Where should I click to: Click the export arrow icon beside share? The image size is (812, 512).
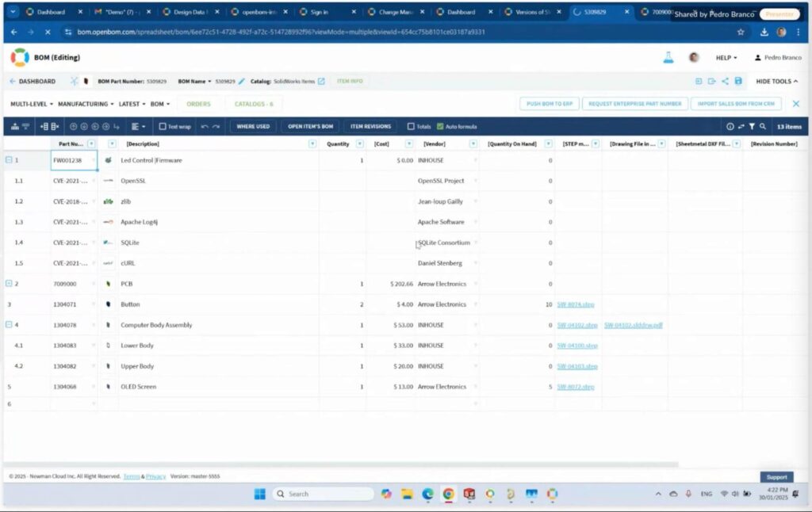click(x=711, y=82)
